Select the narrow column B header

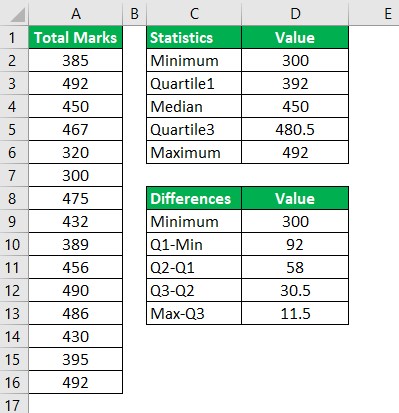point(135,13)
